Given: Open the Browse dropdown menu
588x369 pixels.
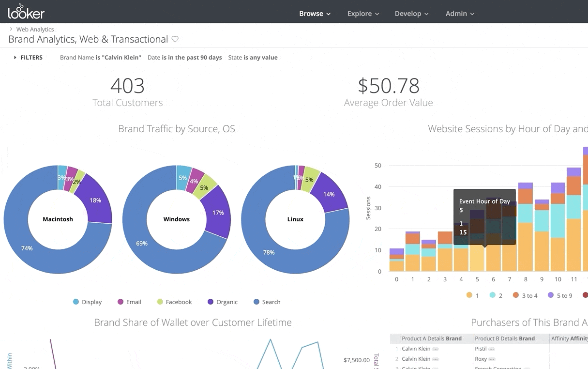Looking at the screenshot, I should coord(315,14).
